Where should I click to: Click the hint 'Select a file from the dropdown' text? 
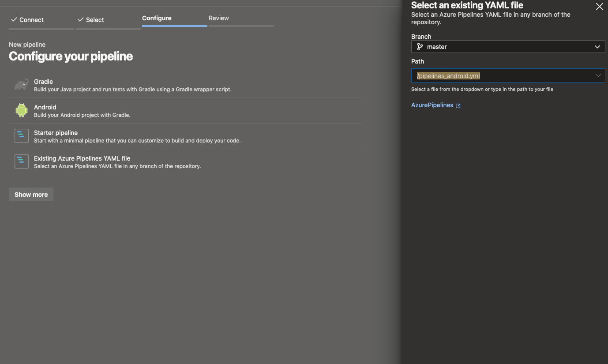(482, 89)
